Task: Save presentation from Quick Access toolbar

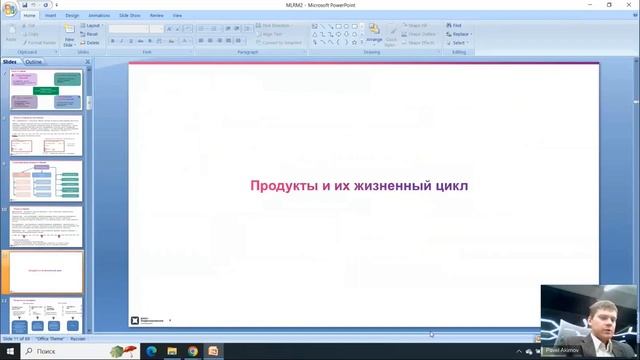Action: click(x=25, y=5)
